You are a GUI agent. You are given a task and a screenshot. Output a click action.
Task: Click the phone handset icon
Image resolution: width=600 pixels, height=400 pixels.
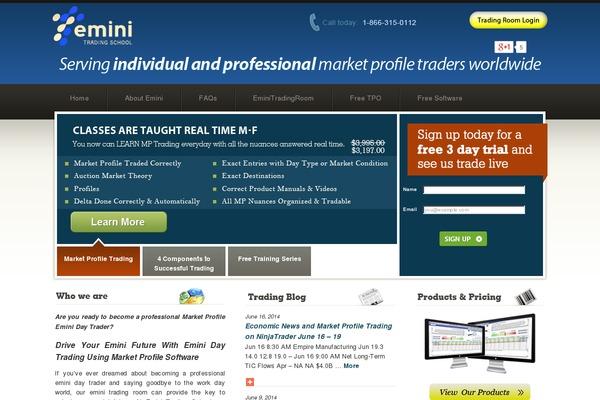point(314,22)
